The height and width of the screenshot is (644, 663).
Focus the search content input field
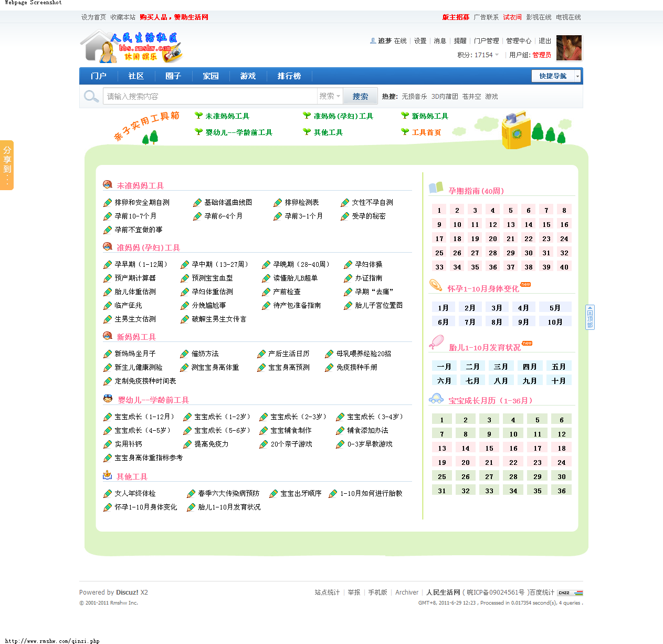click(210, 96)
